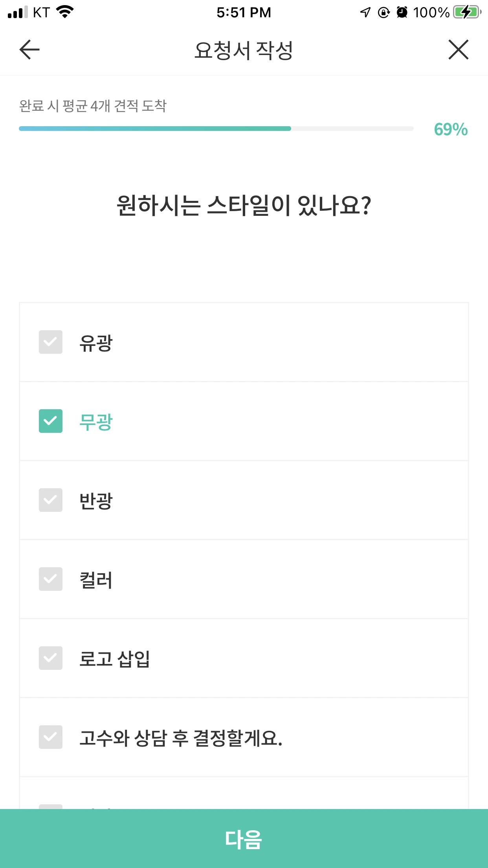Image resolution: width=488 pixels, height=868 pixels.
Task: Enable the 컬러 checkbox
Action: coord(51,579)
